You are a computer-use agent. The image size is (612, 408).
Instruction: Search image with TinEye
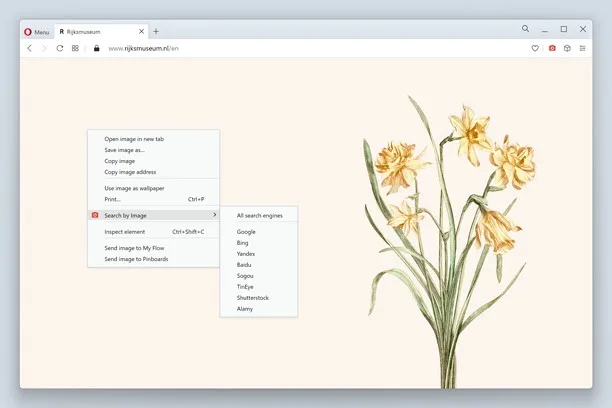pos(259,287)
